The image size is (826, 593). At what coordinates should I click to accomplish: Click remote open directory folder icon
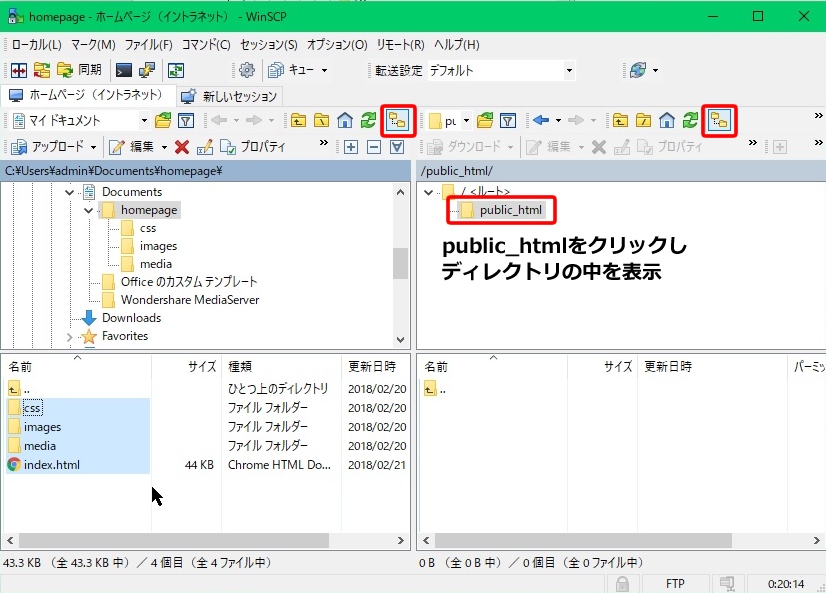pyautogui.click(x=485, y=121)
